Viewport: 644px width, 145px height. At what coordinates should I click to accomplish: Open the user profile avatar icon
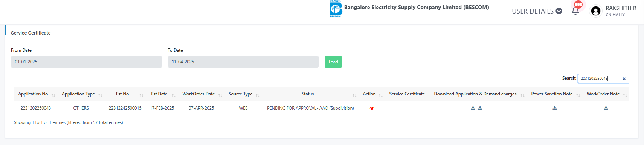(x=596, y=11)
